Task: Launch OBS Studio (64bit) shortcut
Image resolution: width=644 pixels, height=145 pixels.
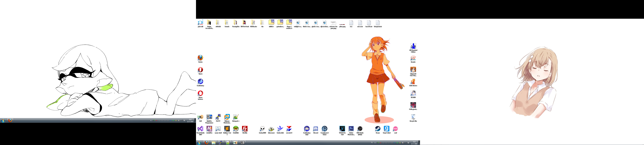Action: pos(360,130)
